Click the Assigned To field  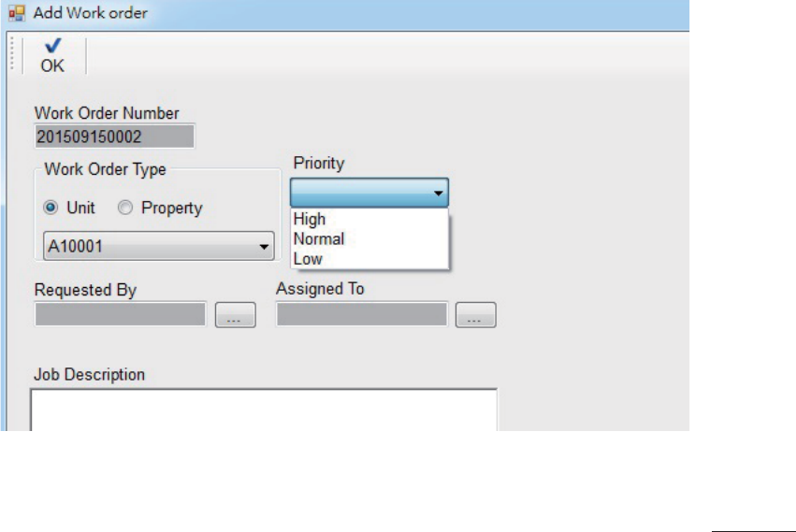(x=361, y=314)
